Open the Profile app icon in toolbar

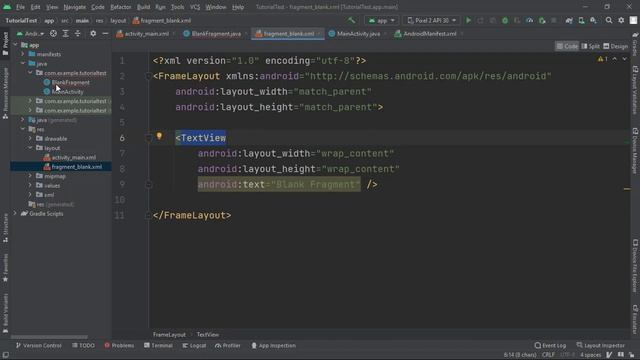pyautogui.click(x=529, y=20)
